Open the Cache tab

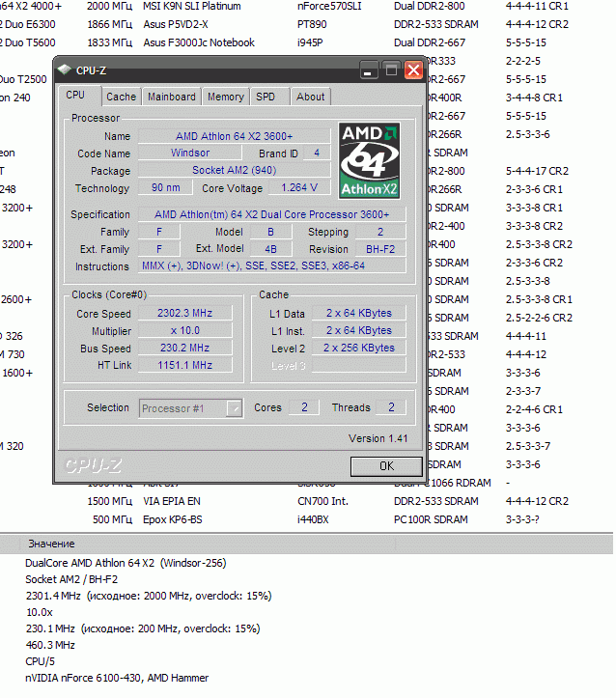(x=122, y=97)
